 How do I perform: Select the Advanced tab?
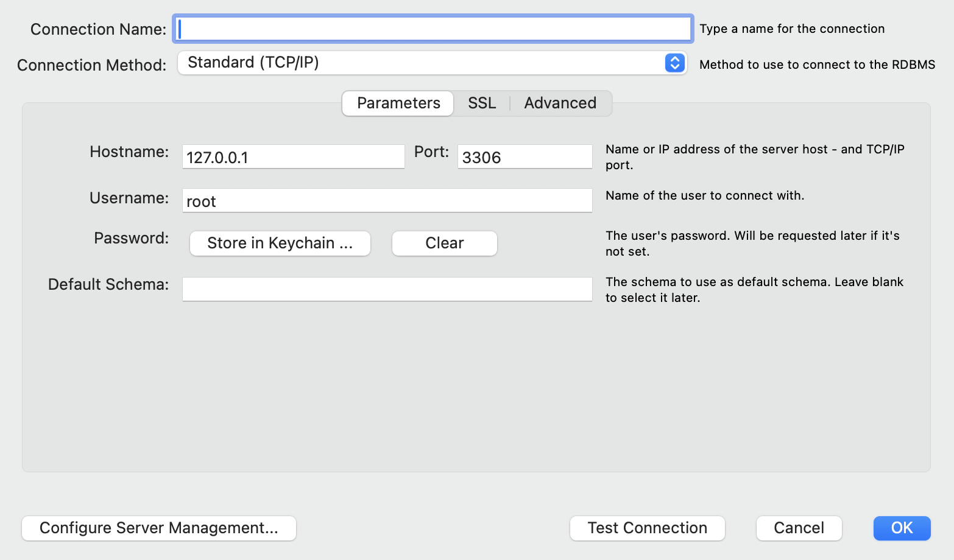(560, 103)
